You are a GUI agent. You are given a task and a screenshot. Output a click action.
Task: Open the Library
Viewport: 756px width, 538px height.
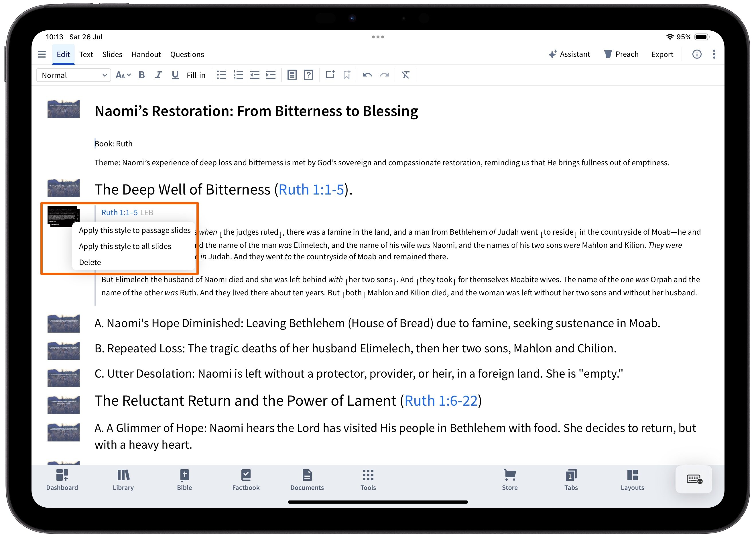(123, 480)
